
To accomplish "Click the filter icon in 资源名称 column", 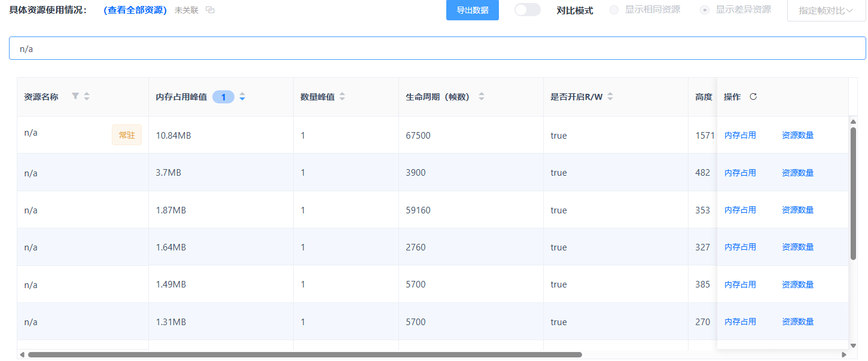I will click(x=75, y=96).
